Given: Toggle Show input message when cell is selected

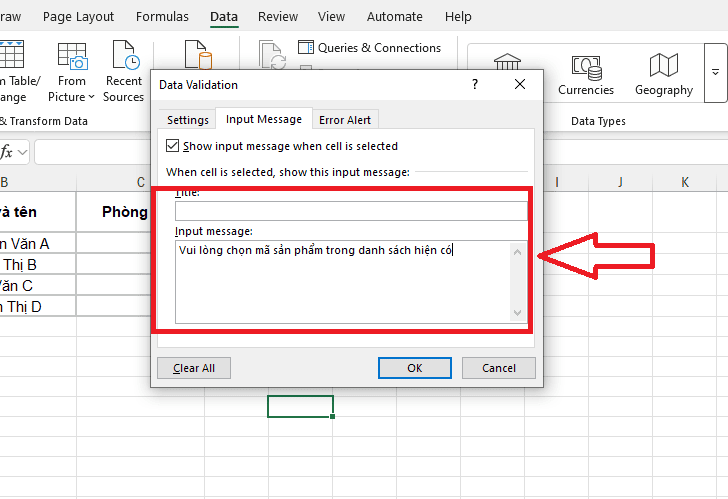Looking at the screenshot, I should (x=172, y=146).
